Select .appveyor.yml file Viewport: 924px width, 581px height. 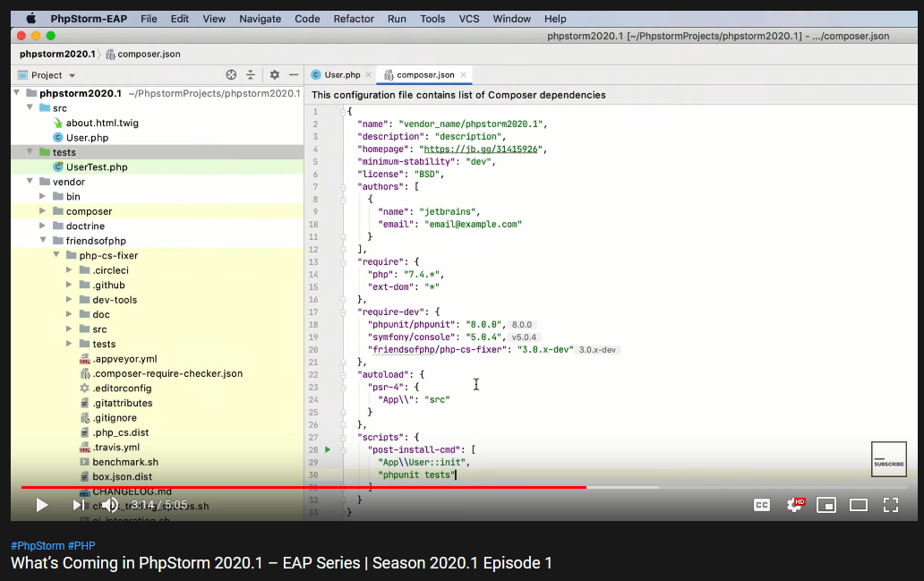pyautogui.click(x=124, y=359)
